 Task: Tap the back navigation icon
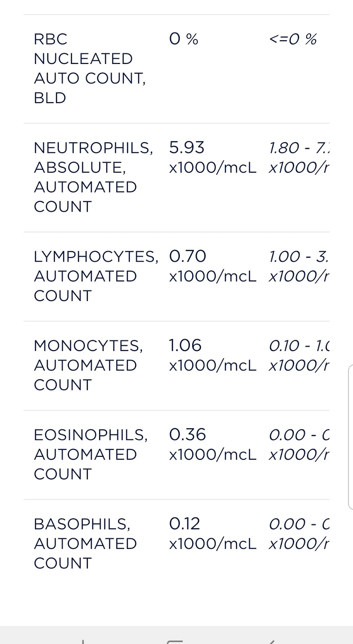(271, 641)
